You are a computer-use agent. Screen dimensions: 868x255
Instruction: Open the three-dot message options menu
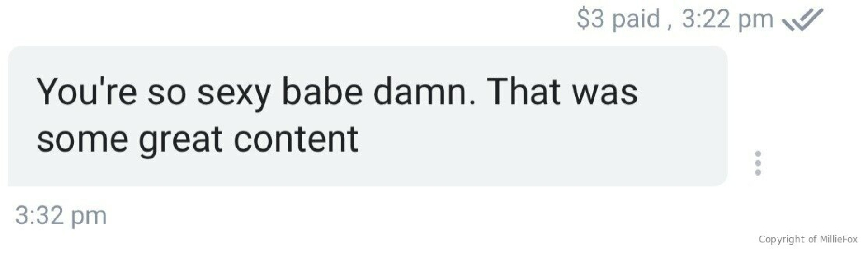758,163
